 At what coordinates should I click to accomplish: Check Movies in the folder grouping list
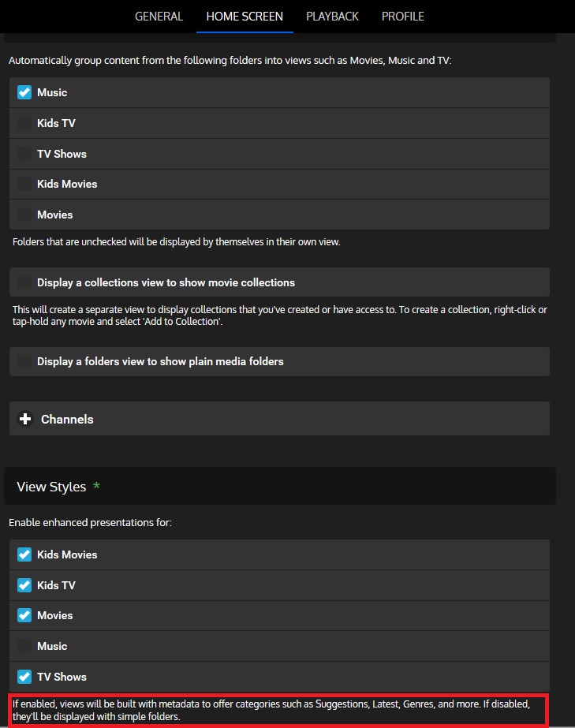click(24, 215)
